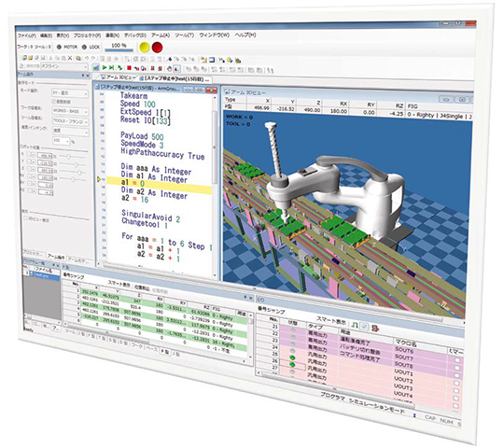Open the ファイル(F) menu
This screenshot has height=448, width=504.
pyautogui.click(x=27, y=35)
